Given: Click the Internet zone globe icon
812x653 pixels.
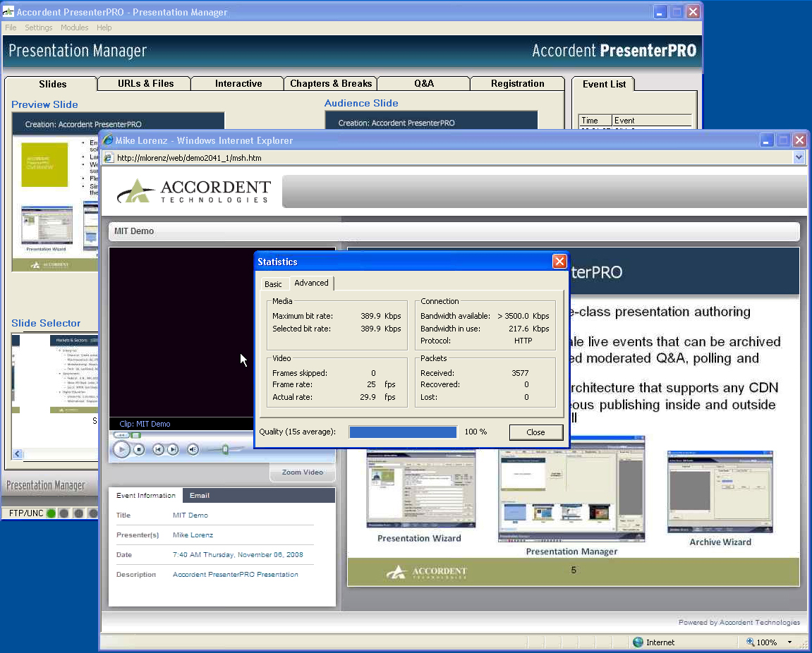Looking at the screenshot, I should 638,642.
